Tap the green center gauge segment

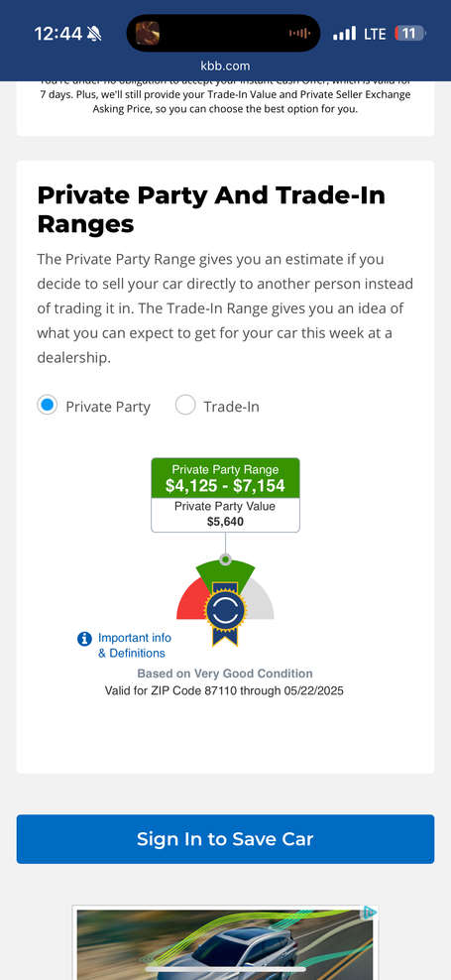(226, 570)
